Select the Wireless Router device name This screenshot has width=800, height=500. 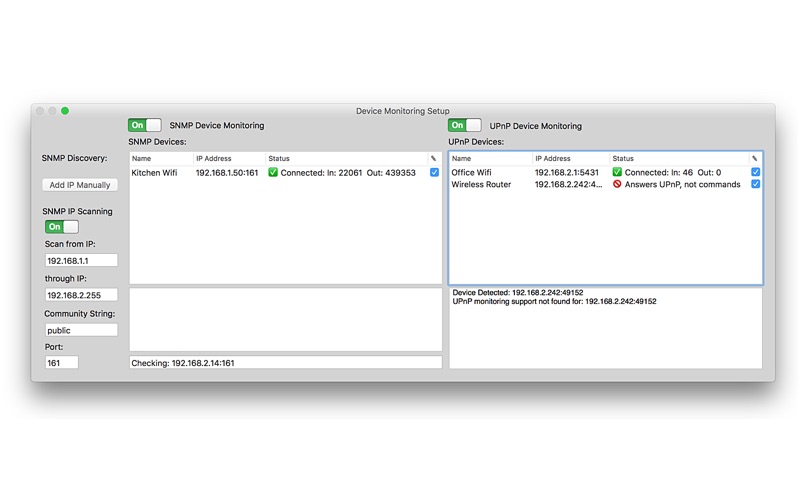tap(481, 184)
